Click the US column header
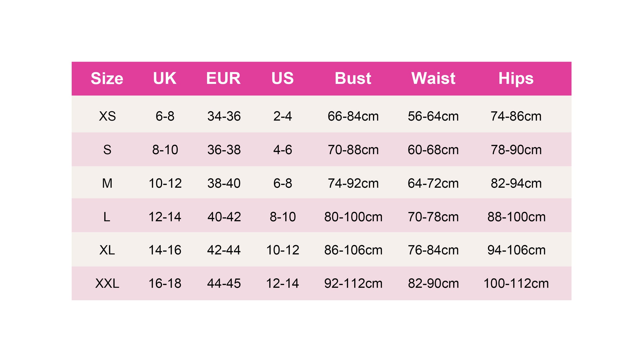Image resolution: width=644 pixels, height=362 pixels. pyautogui.click(x=282, y=79)
